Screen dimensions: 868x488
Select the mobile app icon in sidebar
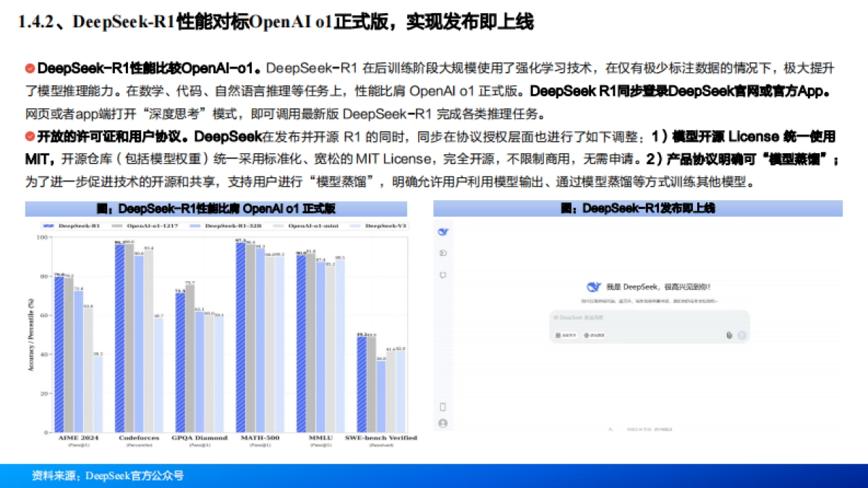click(x=443, y=407)
